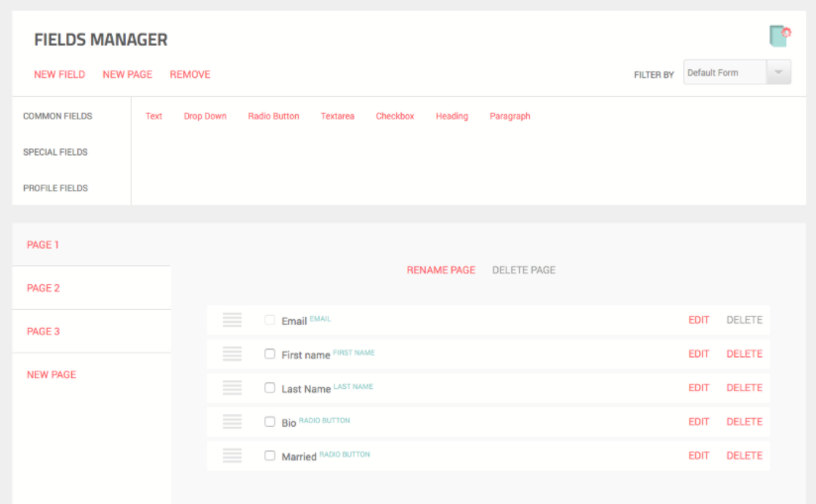Click New Field in the top toolbar
Image resolution: width=816 pixels, height=504 pixels.
[x=59, y=74]
